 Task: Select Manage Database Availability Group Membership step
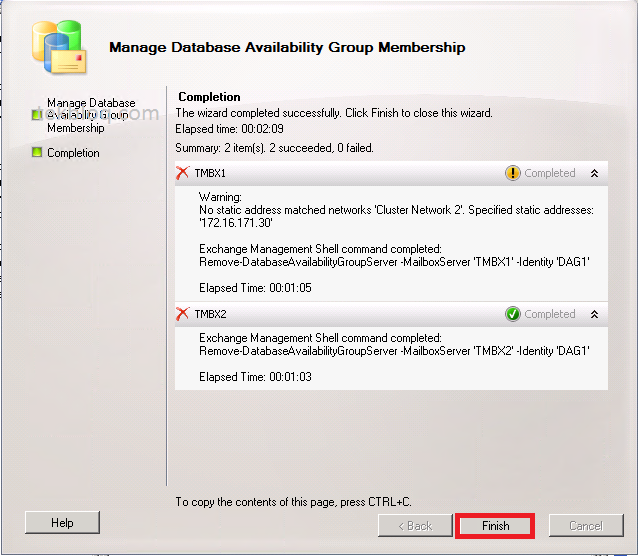coord(91,115)
